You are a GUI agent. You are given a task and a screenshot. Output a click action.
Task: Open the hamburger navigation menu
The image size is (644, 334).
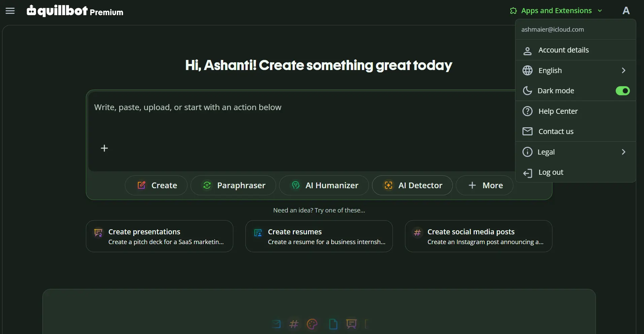(x=10, y=11)
